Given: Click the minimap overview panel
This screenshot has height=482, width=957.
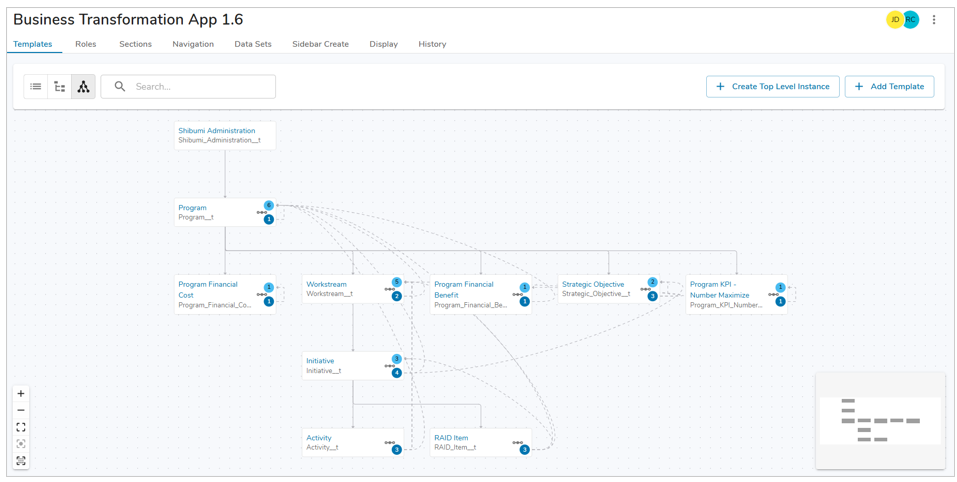Looking at the screenshot, I should click(x=880, y=420).
